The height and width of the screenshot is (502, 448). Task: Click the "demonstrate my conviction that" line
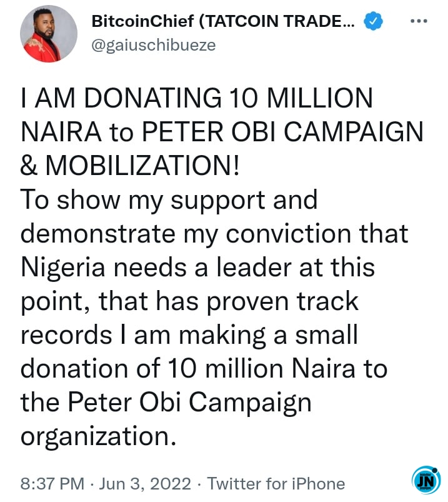tap(214, 234)
